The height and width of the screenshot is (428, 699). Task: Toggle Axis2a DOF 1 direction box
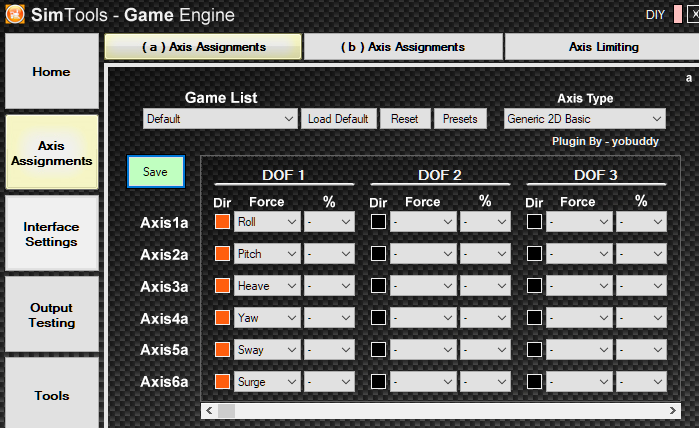coord(222,254)
